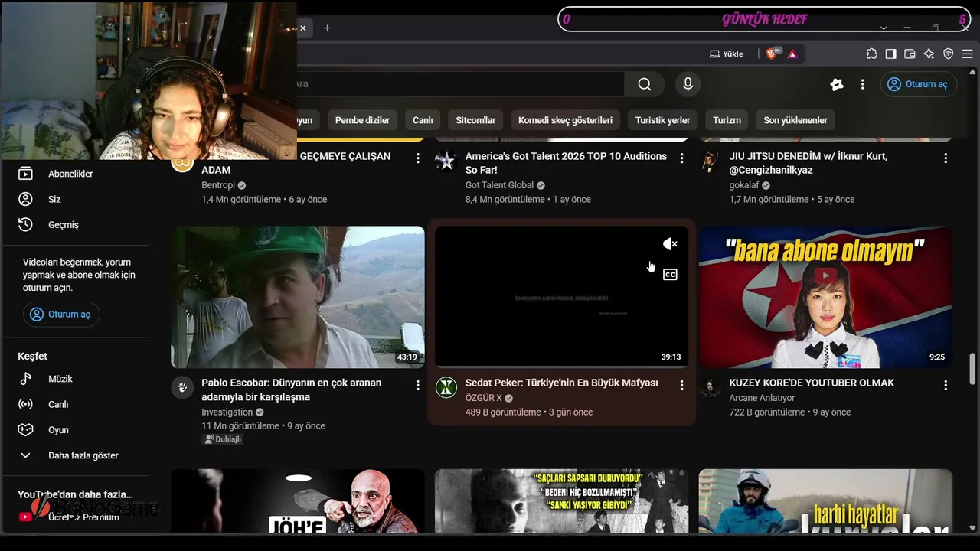
Task: Click the Dublajlı badge under Pablo Escobar video
Action: point(222,439)
